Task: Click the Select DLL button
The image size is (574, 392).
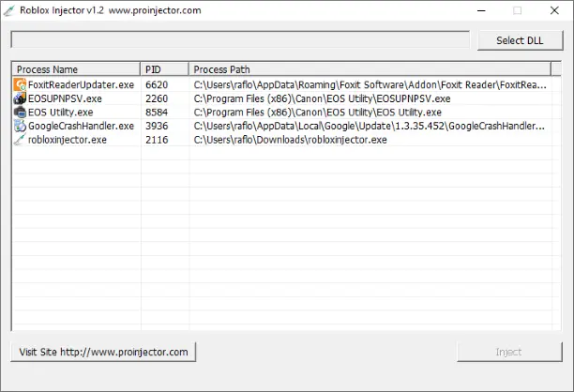Action: tap(520, 40)
